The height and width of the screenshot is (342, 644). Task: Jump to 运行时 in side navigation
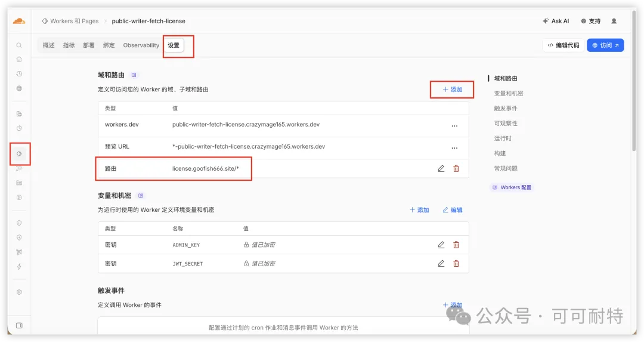(x=503, y=138)
